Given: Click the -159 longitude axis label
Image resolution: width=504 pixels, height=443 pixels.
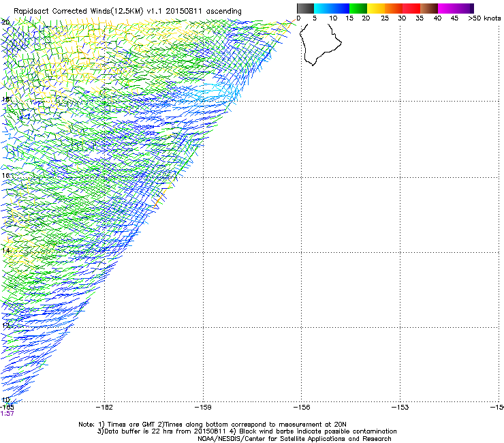Looking at the screenshot, I should (x=203, y=408).
